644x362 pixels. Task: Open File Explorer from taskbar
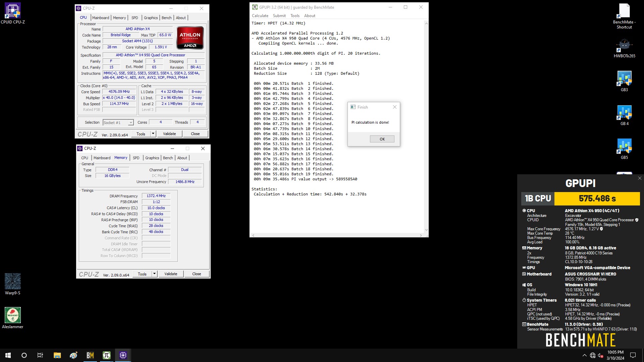point(57,355)
